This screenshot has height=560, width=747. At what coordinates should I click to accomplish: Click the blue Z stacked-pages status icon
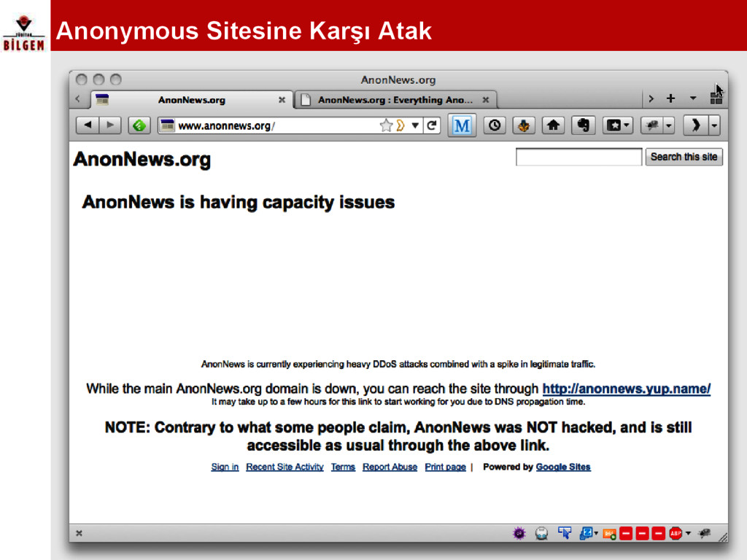click(x=586, y=533)
